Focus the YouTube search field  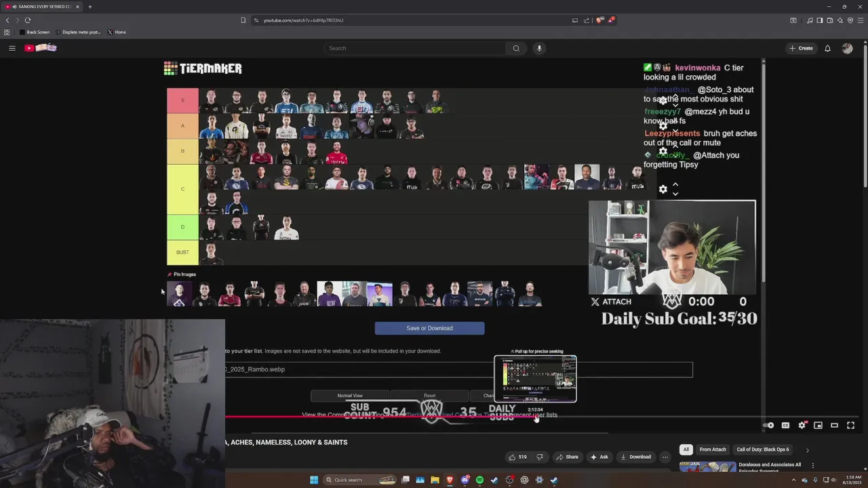[x=415, y=48]
